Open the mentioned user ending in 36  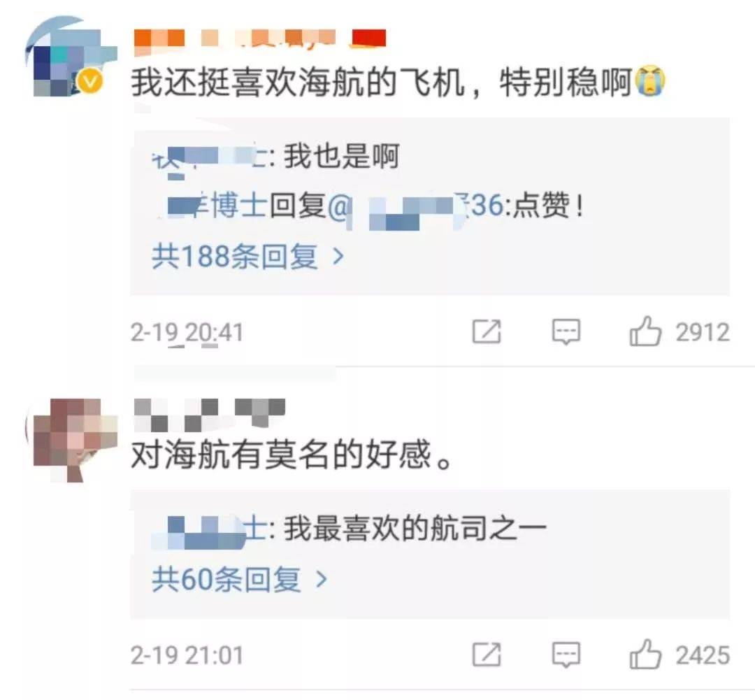(415, 207)
